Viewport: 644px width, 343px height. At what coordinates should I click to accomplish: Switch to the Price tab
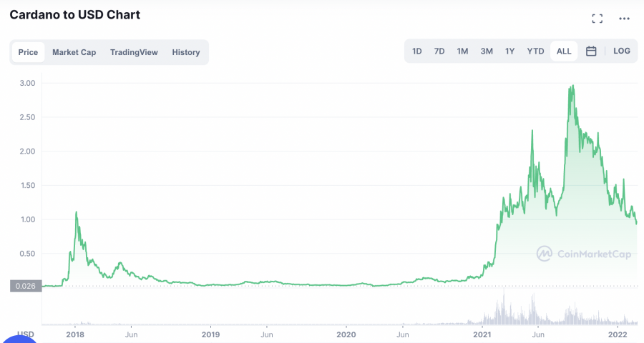point(28,52)
